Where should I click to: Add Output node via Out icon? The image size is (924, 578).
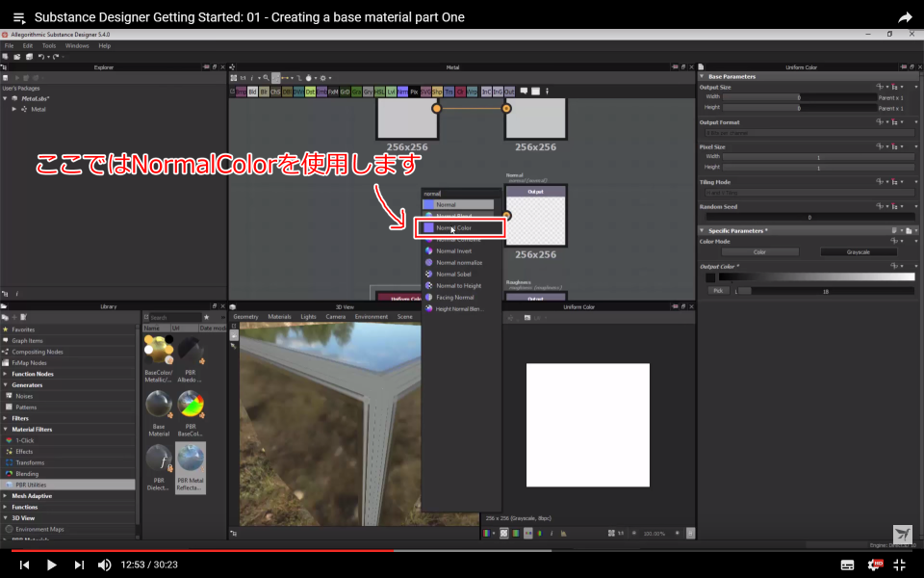coord(510,92)
